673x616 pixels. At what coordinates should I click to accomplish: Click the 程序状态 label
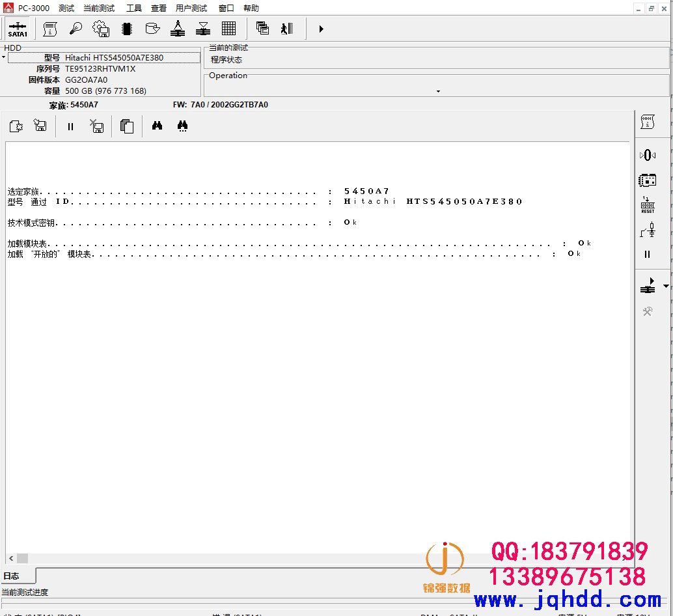(227, 60)
